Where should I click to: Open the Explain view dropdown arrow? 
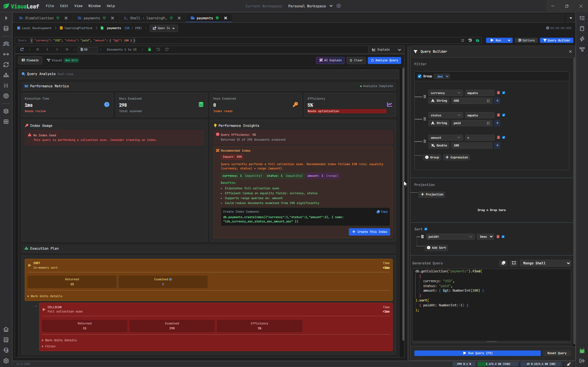click(x=399, y=50)
